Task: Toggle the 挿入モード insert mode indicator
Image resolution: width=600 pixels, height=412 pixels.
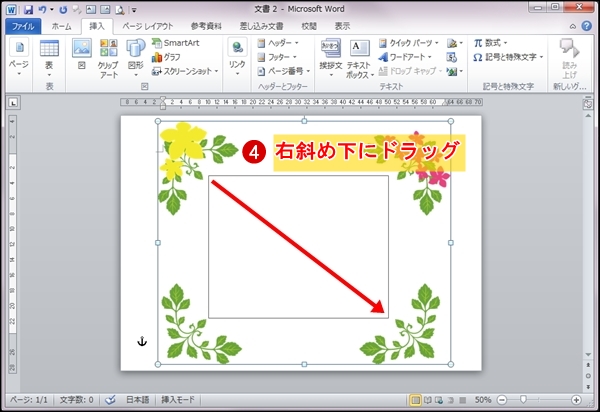Action: click(178, 400)
